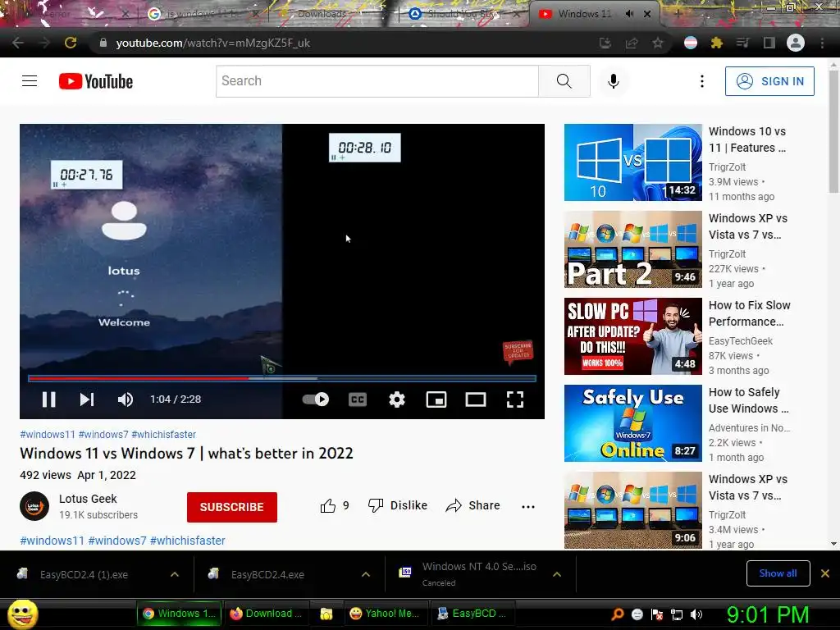This screenshot has height=630, width=840.
Task: Switch to the Google search tab
Action: (x=203, y=14)
